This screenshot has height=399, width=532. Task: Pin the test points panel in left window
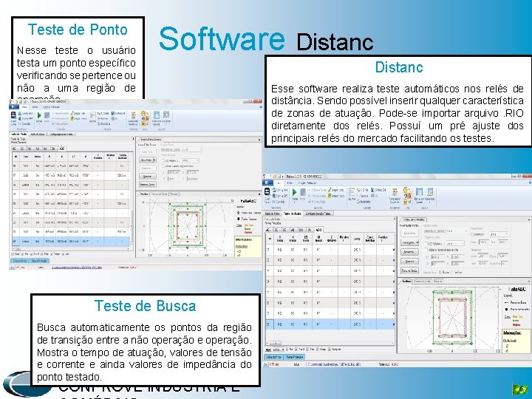click(x=133, y=139)
